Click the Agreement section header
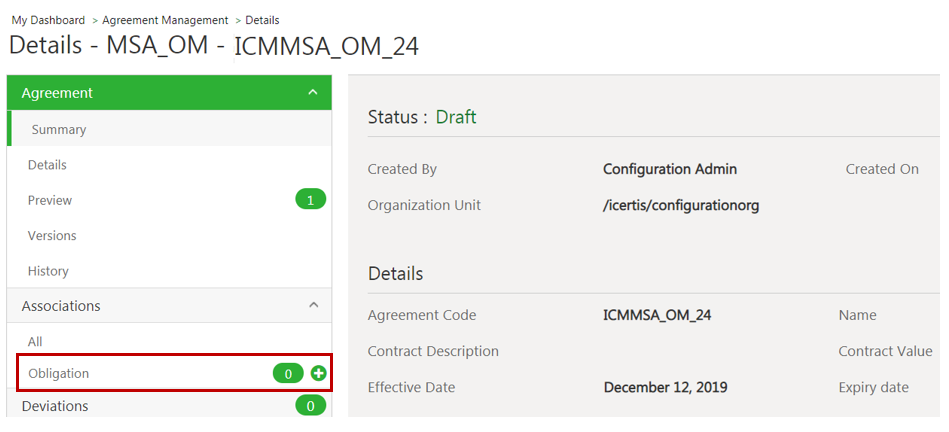The image size is (949, 432). pos(57,93)
